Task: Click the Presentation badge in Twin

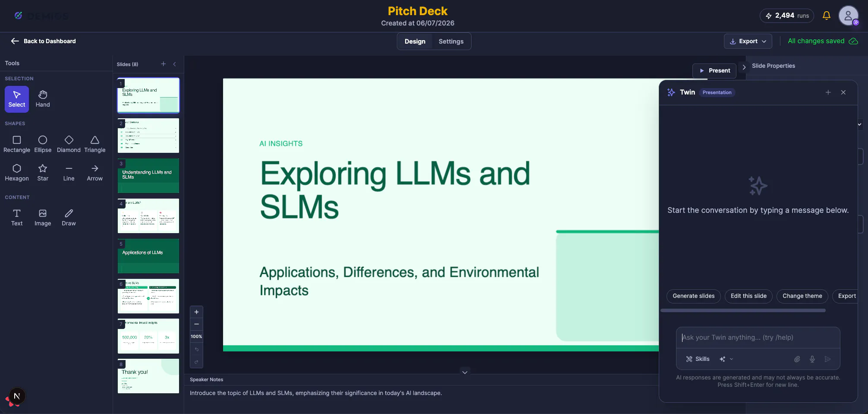Action: point(717,92)
